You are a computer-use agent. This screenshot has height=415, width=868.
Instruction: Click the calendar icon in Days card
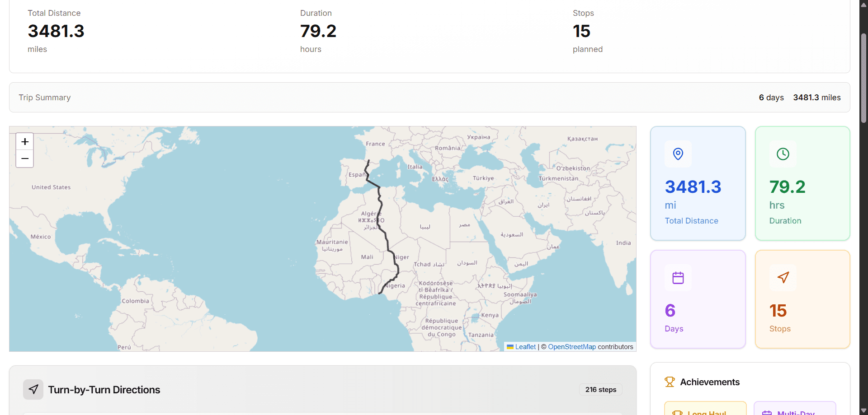[678, 278]
